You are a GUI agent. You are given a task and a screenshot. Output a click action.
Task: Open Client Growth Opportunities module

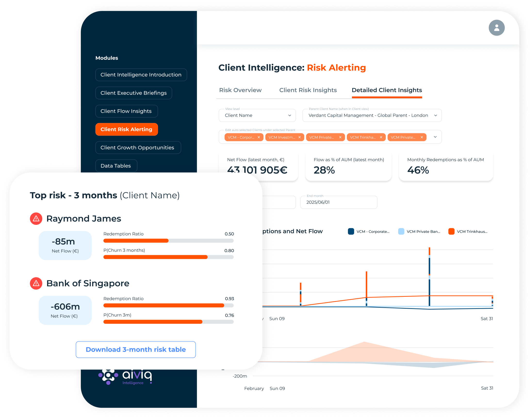click(137, 148)
